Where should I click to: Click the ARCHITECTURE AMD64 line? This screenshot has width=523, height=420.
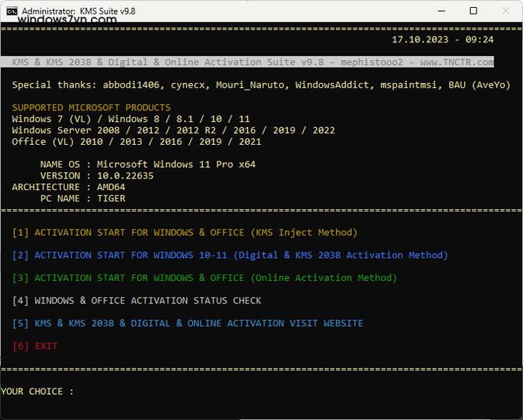click(x=68, y=187)
